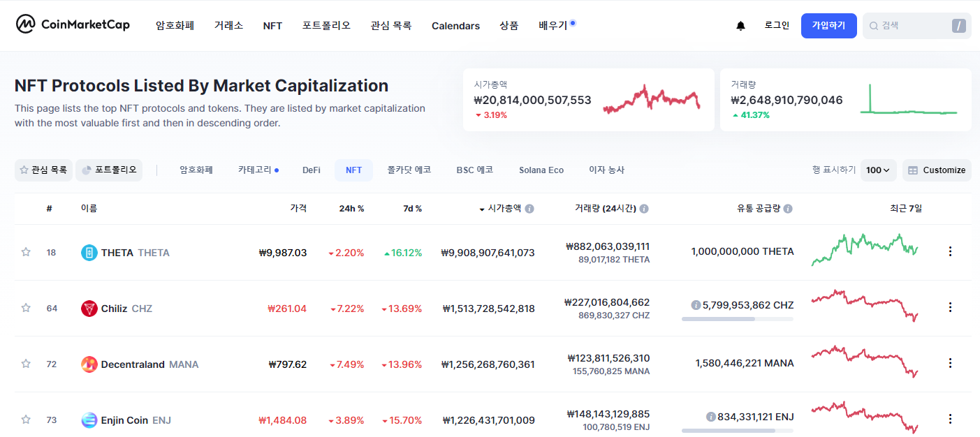980x437 pixels.
Task: Star Enjin Coin to add to watchlist
Action: [x=26, y=420]
